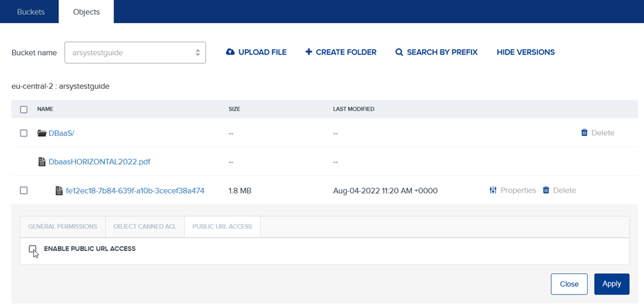Click the file icon beside fe12ec18 version
This screenshot has height=307, width=644.
click(59, 190)
